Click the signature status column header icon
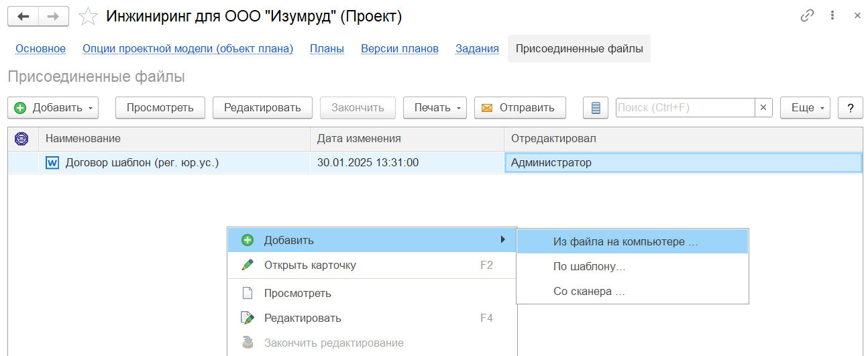This screenshot has height=356, width=868. point(22,139)
